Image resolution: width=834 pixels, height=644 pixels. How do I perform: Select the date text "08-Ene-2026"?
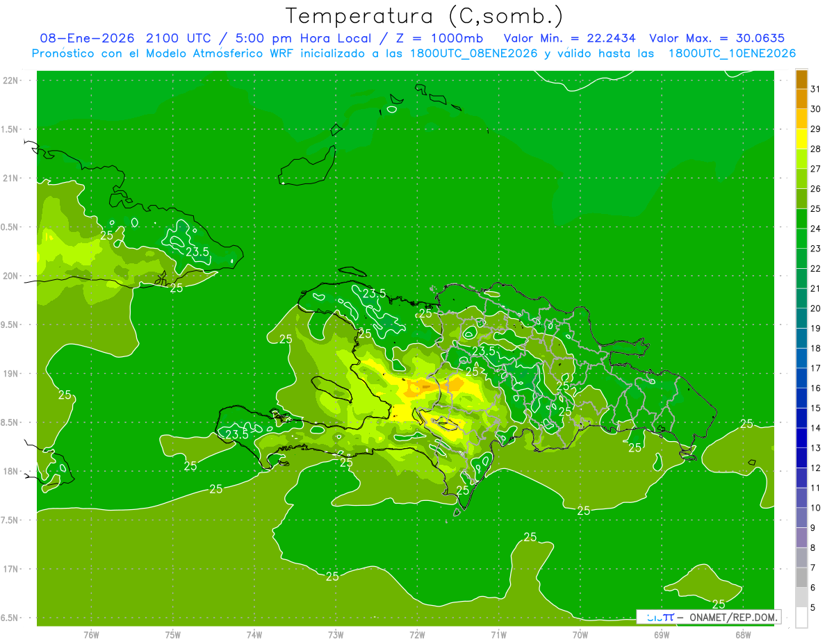tap(87, 38)
